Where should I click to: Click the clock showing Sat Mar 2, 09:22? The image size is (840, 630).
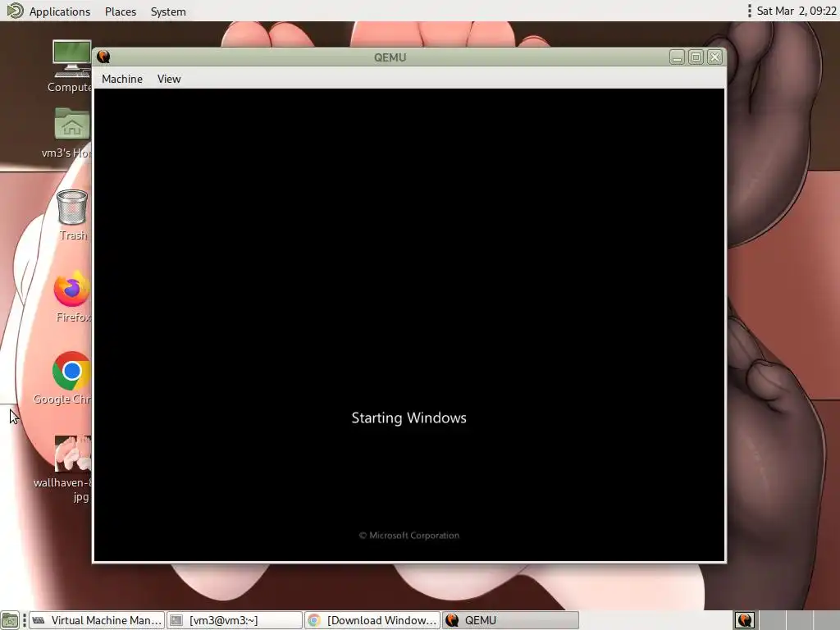[796, 11]
